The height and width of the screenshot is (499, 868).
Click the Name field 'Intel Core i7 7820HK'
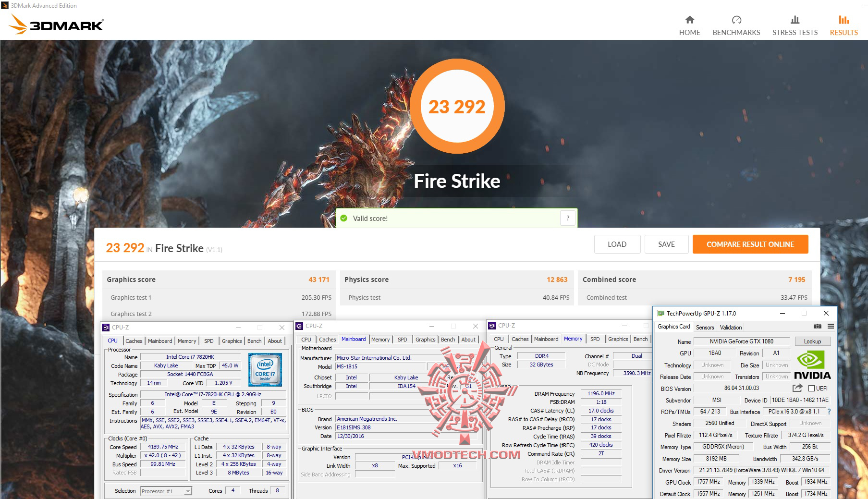190,357
